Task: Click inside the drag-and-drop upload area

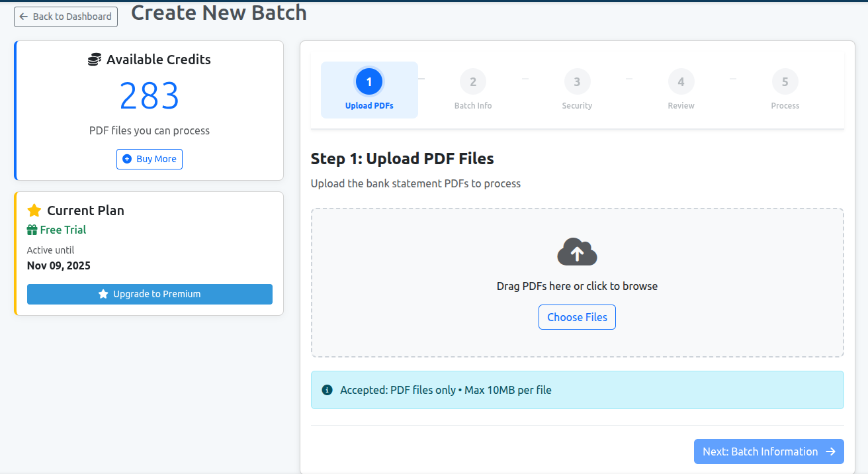Action: click(576, 283)
